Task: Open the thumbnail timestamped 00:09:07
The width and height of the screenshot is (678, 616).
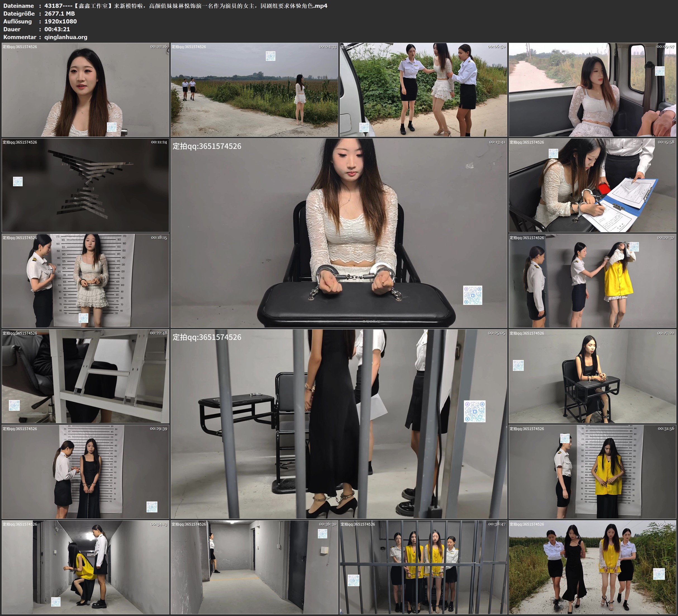Action: pyautogui.click(x=592, y=90)
